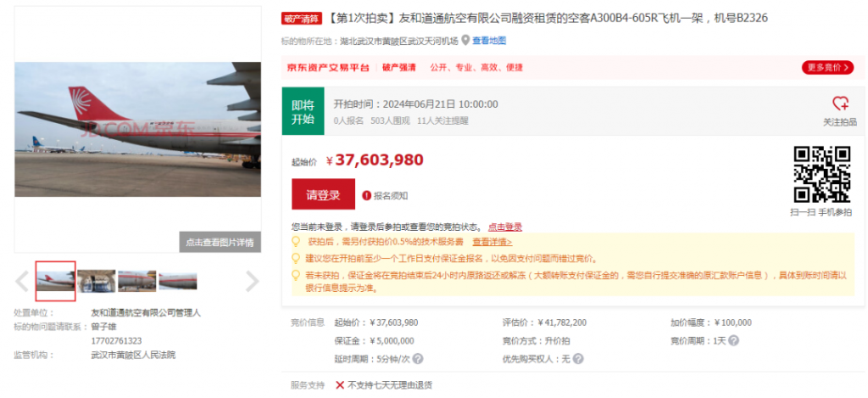This screenshot has height=398, width=868.
Task: Select the second thumbnail showing engine
Action: coord(97,281)
